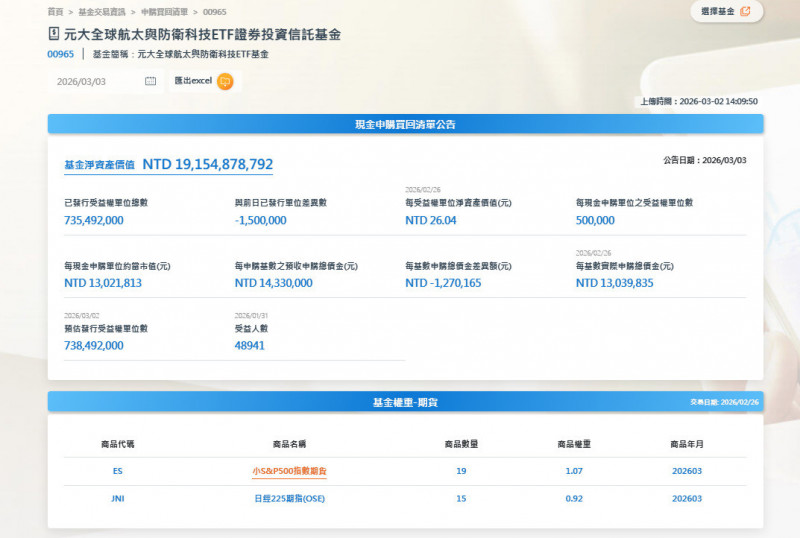Click the 48941 beneficiaries count

249,346
